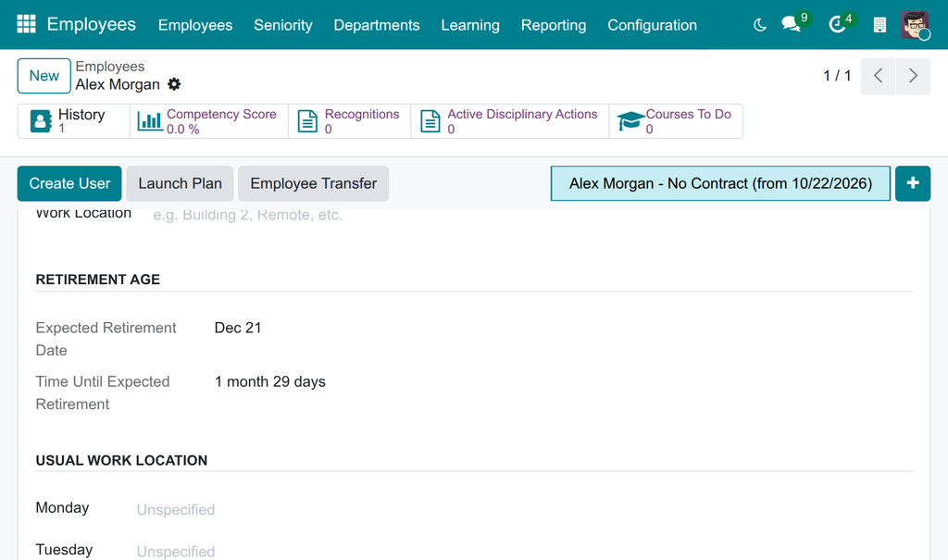Select the Alex Morgan No Contract version
The width and height of the screenshot is (948, 560).
[x=720, y=183]
